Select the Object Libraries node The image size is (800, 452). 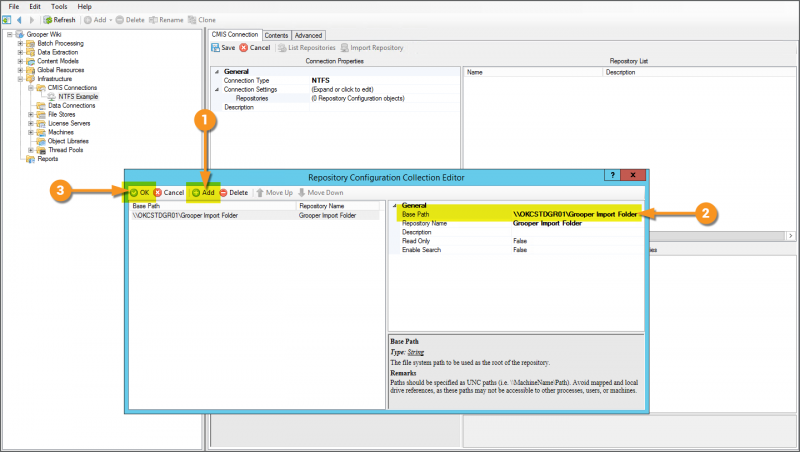(x=68, y=141)
